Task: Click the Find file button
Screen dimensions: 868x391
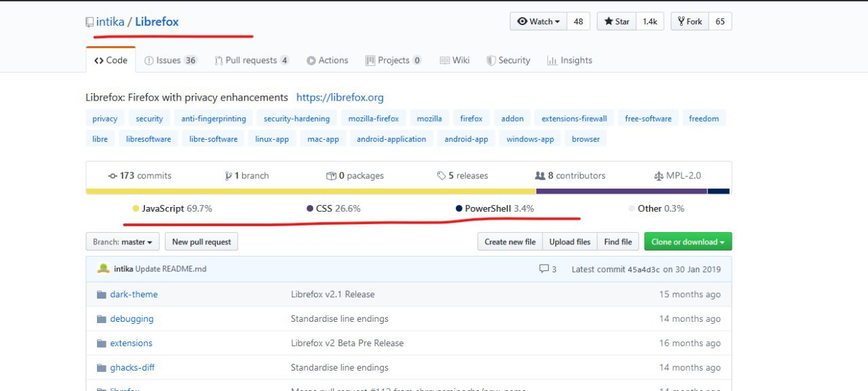Action: click(x=618, y=242)
